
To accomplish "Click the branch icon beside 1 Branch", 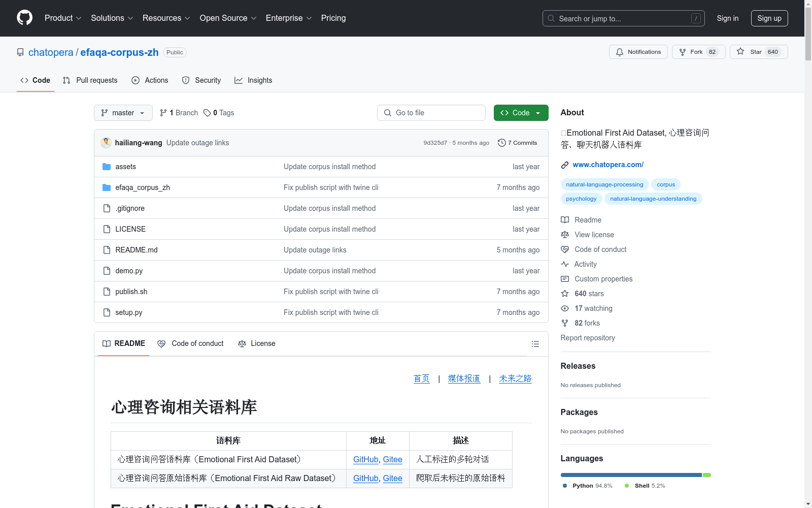I will (163, 113).
